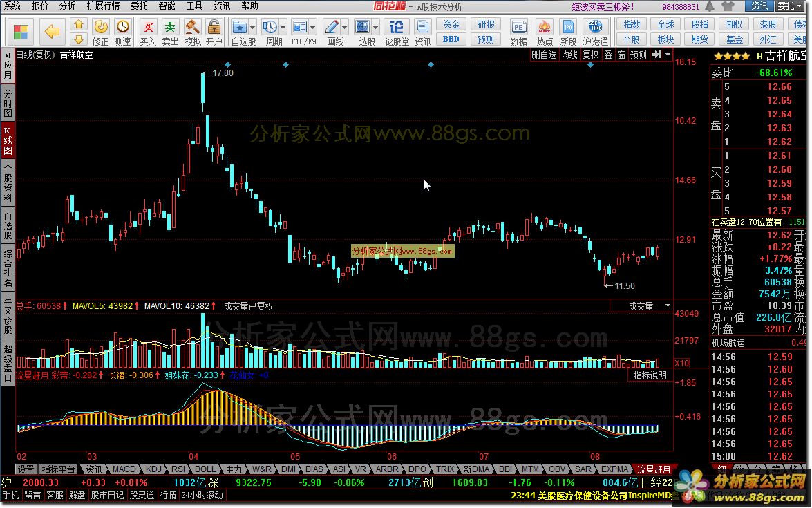812x508 pixels.
Task: Open the 报价 menu
Action: coord(39,6)
